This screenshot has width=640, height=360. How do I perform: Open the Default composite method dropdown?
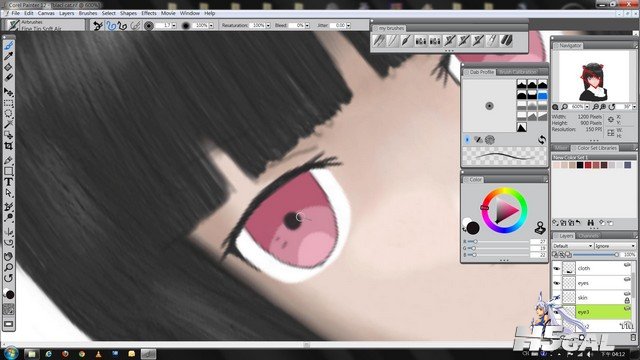572,246
